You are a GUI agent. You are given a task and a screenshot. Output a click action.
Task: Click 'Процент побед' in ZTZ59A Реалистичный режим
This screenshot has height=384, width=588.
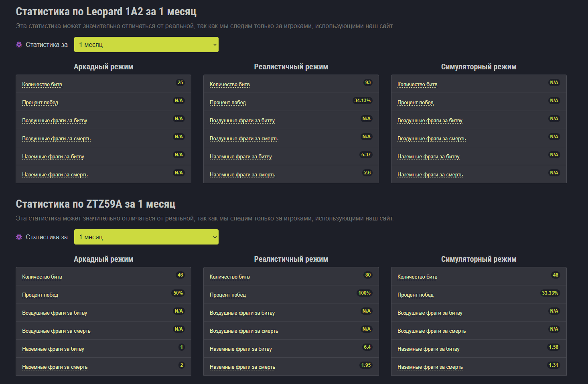(x=228, y=295)
